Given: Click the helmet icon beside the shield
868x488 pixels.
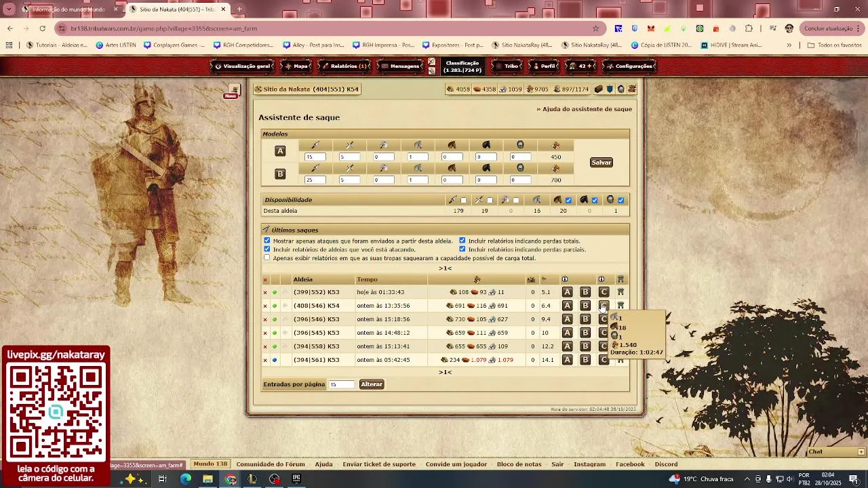Looking at the screenshot, I should click(620, 89).
